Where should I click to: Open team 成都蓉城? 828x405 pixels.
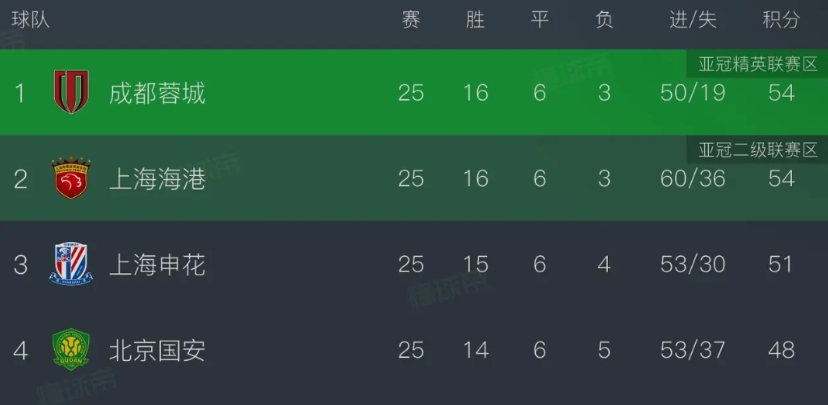[157, 93]
